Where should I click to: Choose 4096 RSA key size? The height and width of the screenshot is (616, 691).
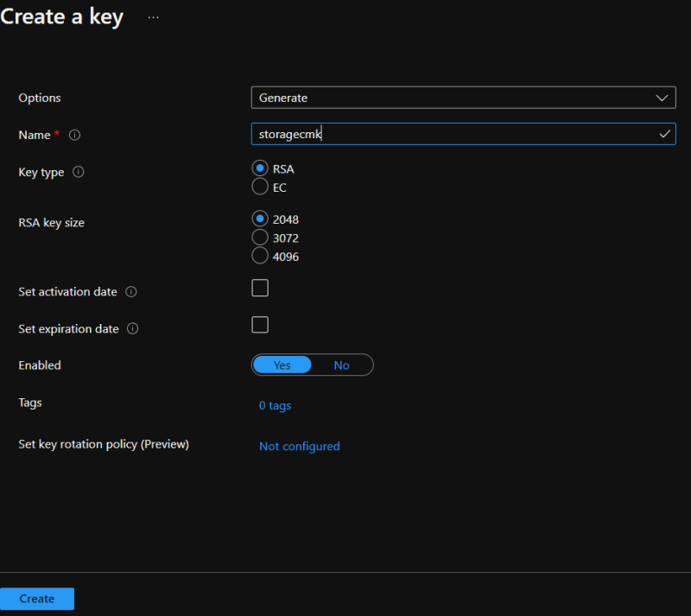[260, 256]
